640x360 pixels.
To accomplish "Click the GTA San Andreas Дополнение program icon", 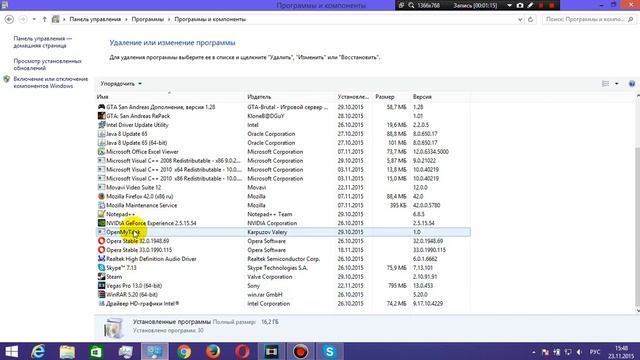I will [x=101, y=107].
